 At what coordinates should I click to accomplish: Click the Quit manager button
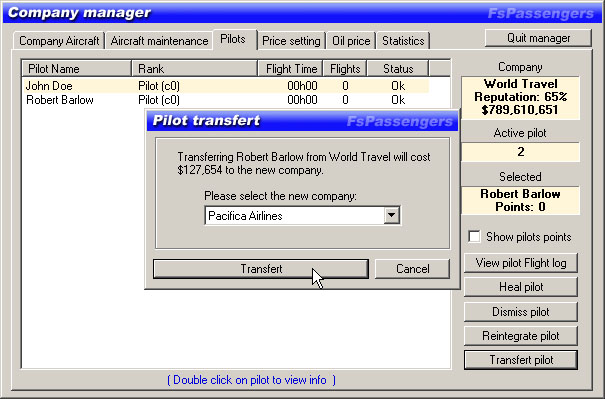538,38
